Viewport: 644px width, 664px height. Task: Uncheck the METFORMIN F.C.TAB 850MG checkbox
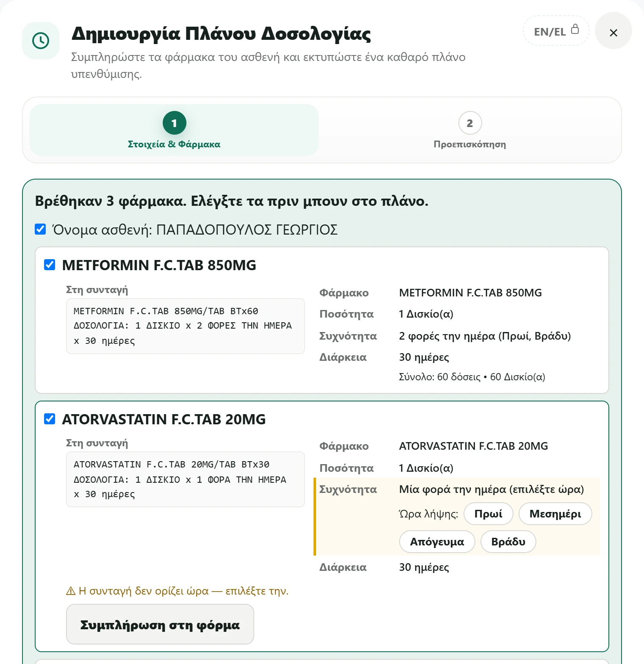pyautogui.click(x=50, y=265)
